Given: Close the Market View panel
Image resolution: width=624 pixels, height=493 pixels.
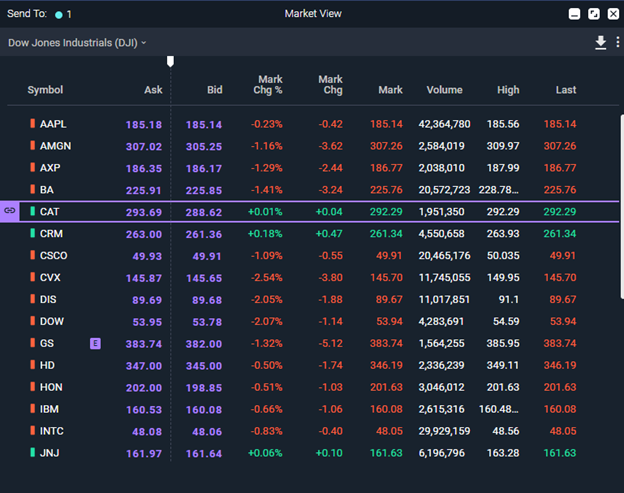Looking at the screenshot, I should 613,14.
